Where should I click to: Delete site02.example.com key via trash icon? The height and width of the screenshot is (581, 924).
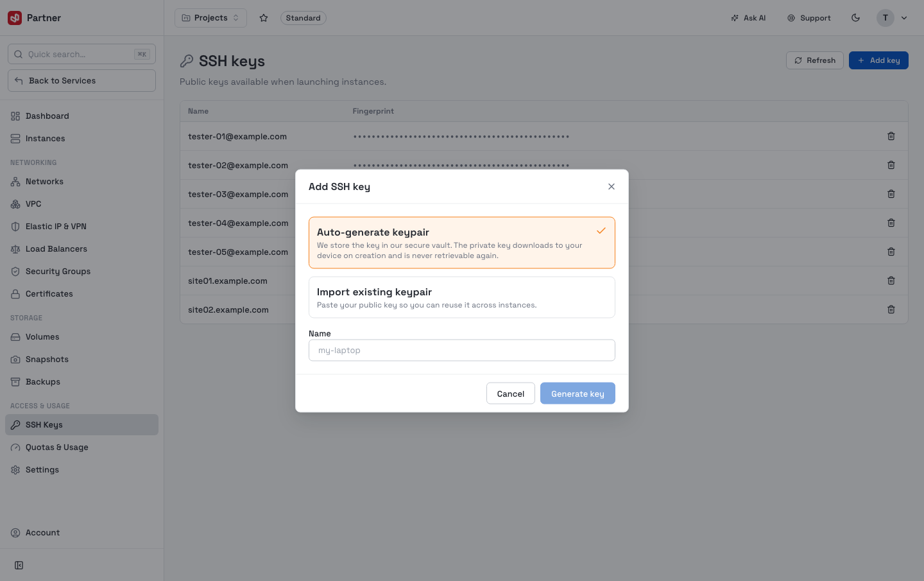pyautogui.click(x=891, y=309)
